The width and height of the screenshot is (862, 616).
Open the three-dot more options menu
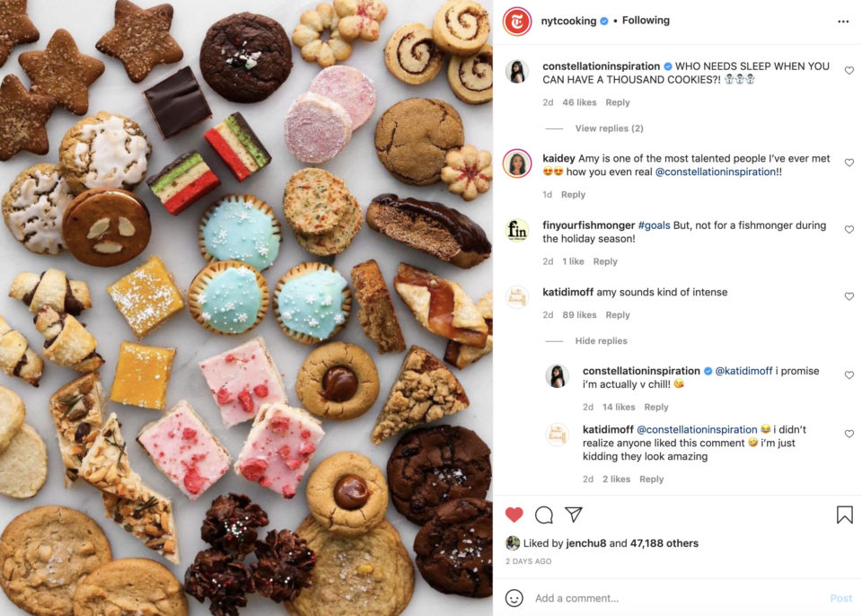tap(843, 22)
